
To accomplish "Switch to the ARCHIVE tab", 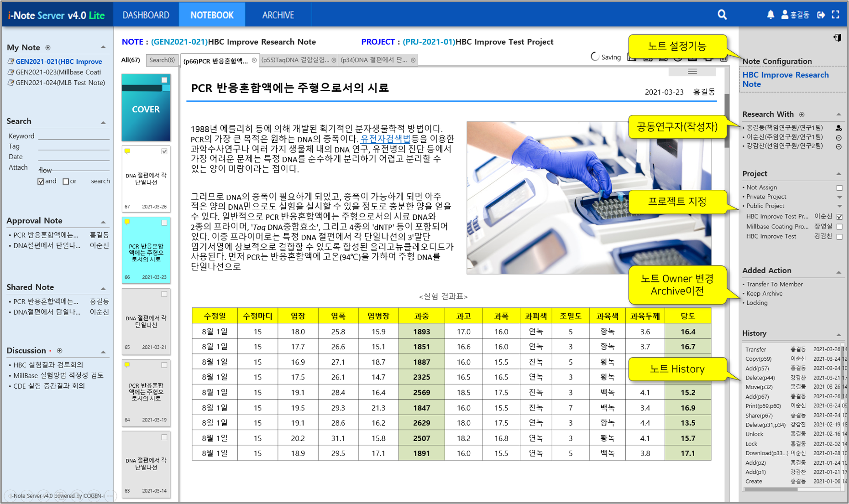I will 278,15.
